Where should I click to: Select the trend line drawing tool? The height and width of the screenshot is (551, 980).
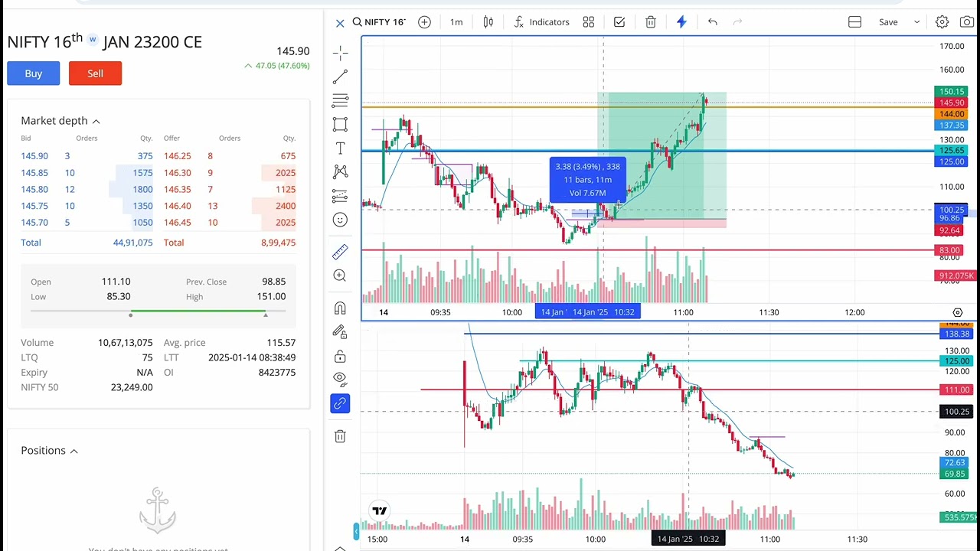[341, 77]
